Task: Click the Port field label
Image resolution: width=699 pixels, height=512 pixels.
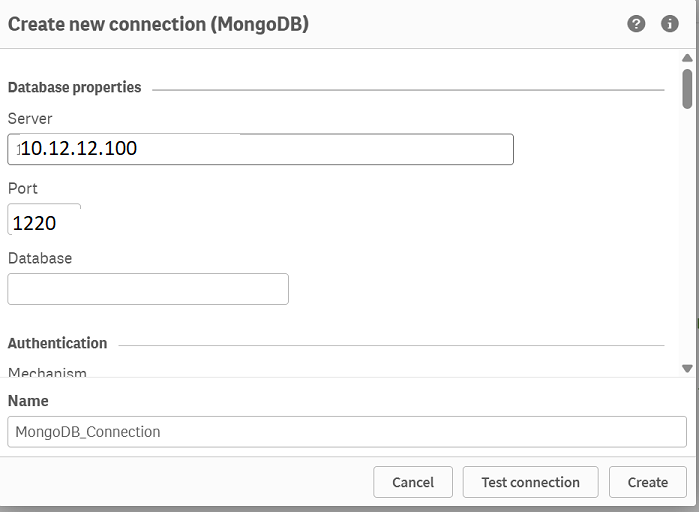Action: (23, 188)
